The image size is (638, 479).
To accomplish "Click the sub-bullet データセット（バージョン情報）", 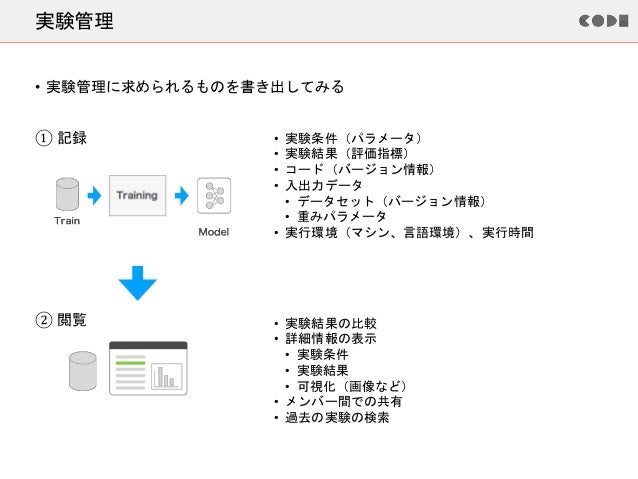I will point(392,201).
